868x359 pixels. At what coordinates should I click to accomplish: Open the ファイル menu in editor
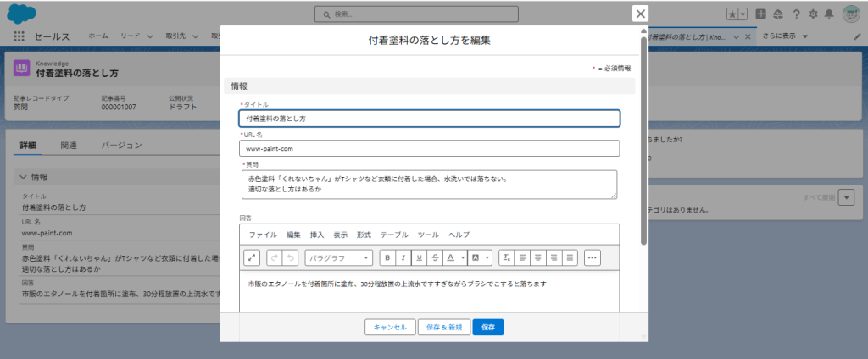[x=263, y=235]
